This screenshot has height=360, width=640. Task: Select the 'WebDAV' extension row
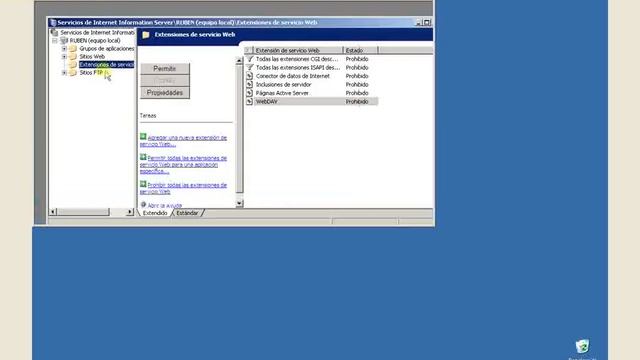coord(312,102)
